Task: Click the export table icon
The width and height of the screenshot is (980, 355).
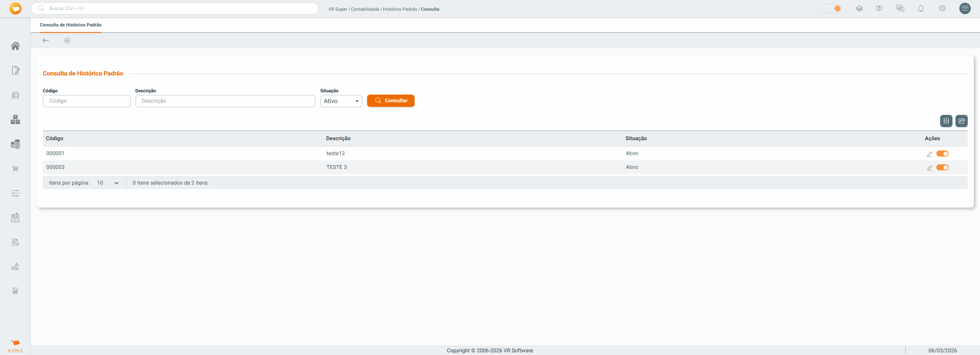Action: click(x=961, y=121)
